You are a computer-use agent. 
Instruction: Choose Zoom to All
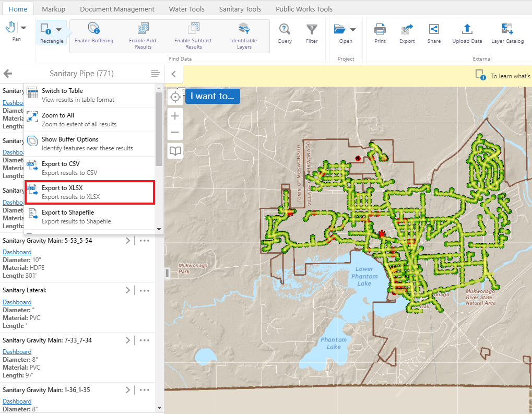90,120
